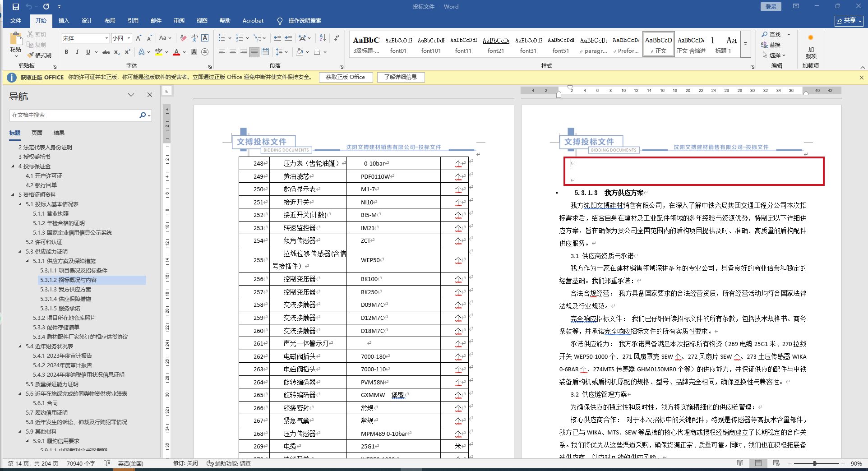
Task: Apply the red font color swatch
Action: pyautogui.click(x=176, y=52)
